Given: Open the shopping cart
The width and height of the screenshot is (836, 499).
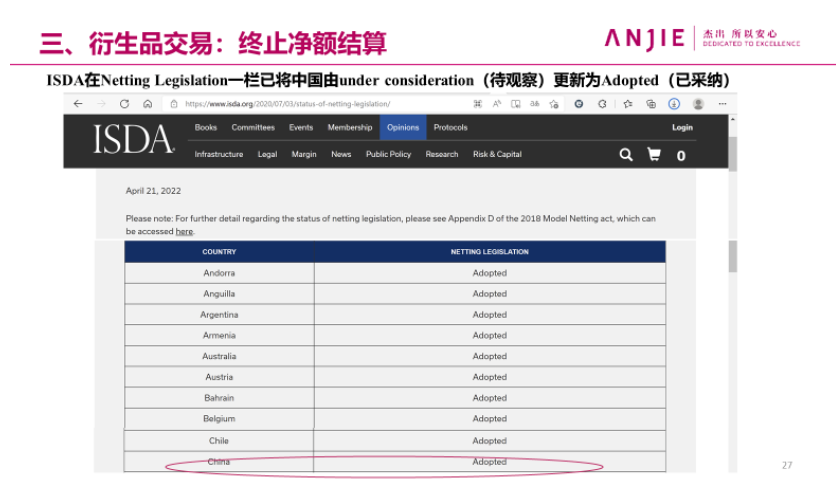Looking at the screenshot, I should [x=654, y=155].
